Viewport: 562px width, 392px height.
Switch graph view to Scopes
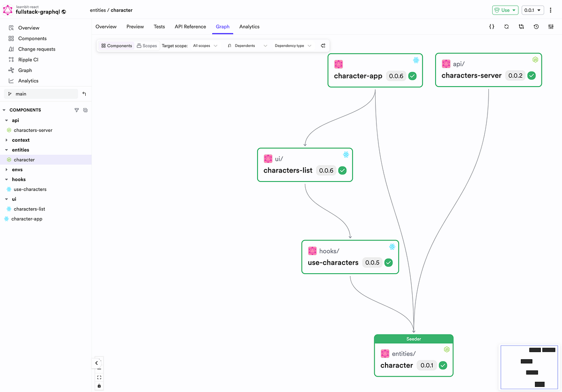(147, 45)
